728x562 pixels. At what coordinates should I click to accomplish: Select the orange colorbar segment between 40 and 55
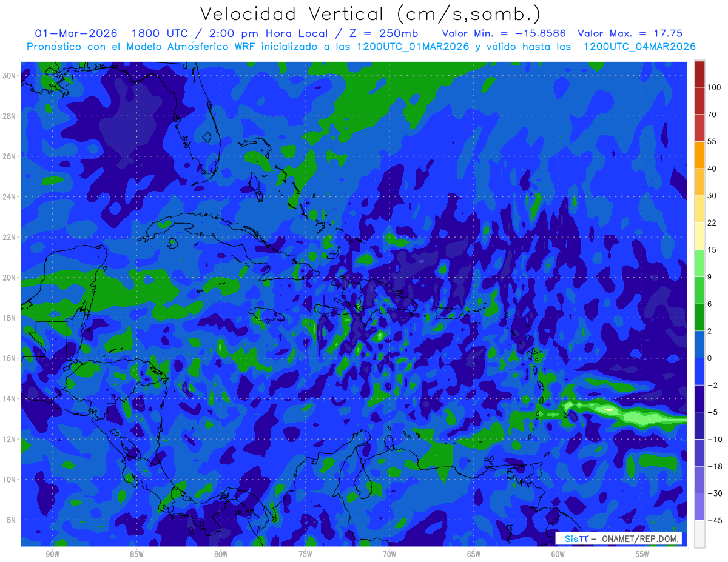pos(699,155)
